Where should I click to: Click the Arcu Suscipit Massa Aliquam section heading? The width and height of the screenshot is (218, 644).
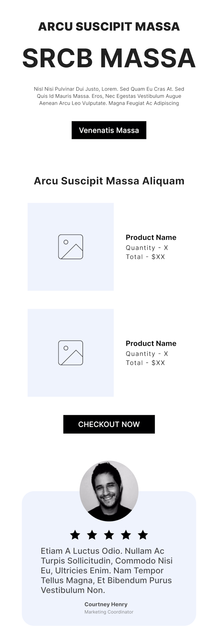(x=109, y=181)
